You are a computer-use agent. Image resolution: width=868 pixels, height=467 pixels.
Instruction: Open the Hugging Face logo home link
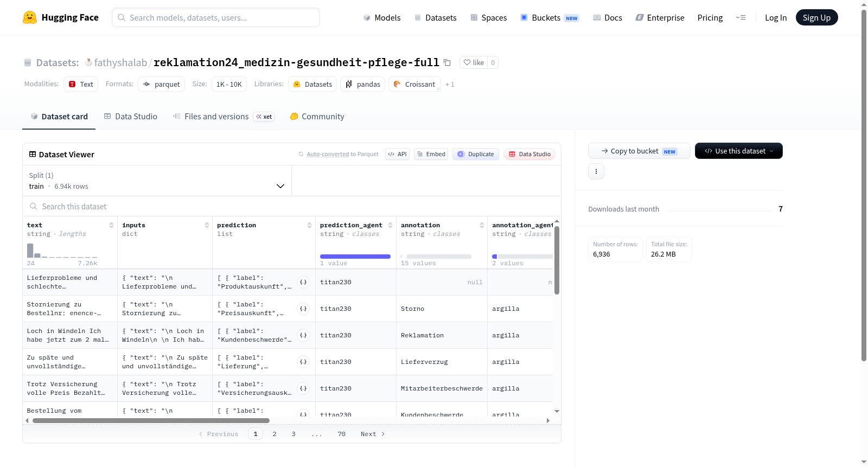tap(61, 17)
